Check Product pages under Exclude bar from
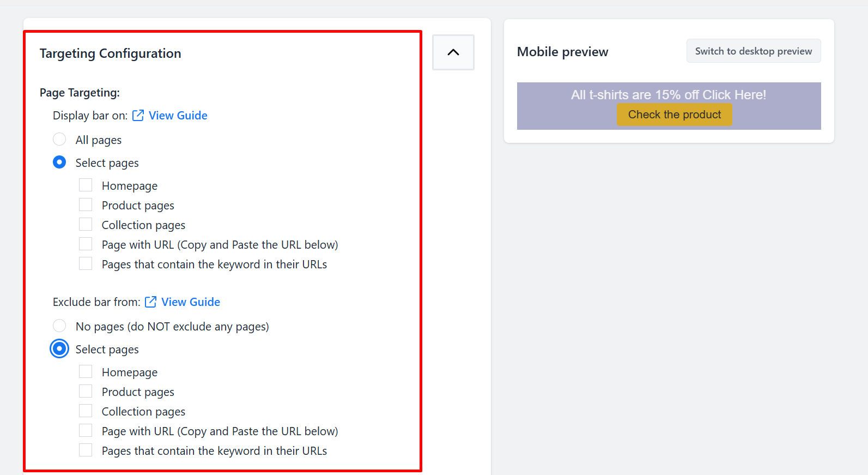Screen dimensions: 868x475 coord(86,392)
